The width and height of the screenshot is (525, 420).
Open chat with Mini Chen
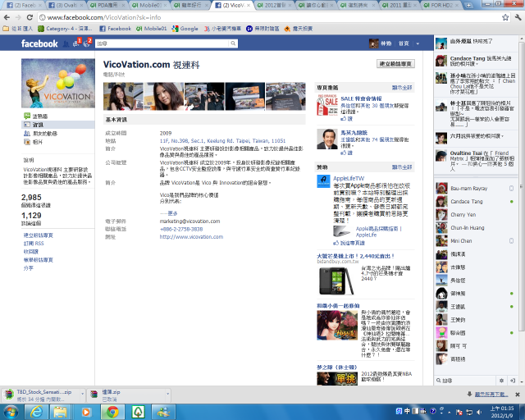coord(474,241)
